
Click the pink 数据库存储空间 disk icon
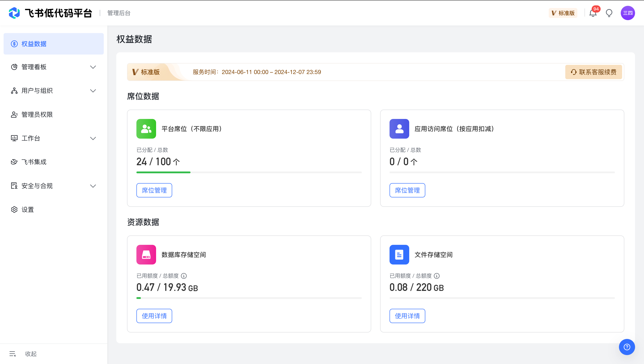point(146,254)
